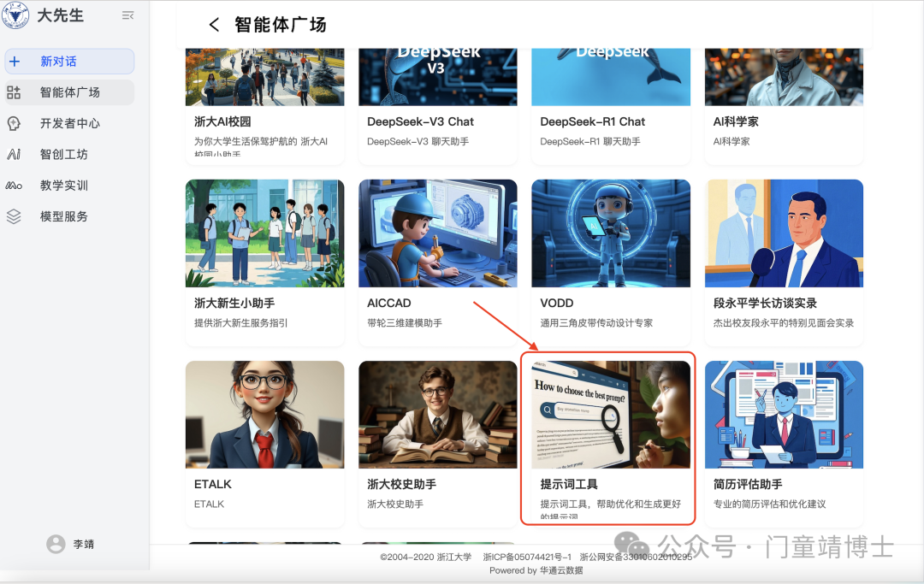Click description 提供浙大新生服务指引
Screen dimensions: 924x584
[x=241, y=322]
